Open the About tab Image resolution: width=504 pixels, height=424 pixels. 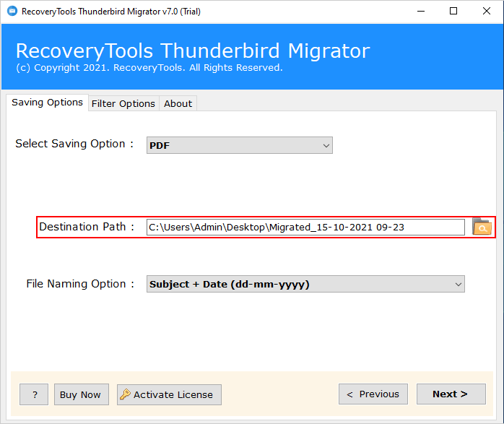pyautogui.click(x=178, y=103)
